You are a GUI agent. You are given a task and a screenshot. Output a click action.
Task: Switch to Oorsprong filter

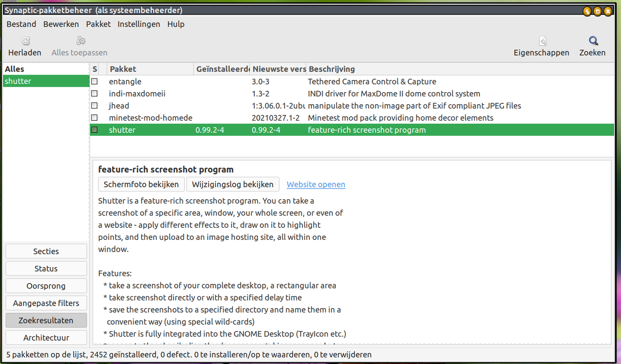click(x=46, y=286)
